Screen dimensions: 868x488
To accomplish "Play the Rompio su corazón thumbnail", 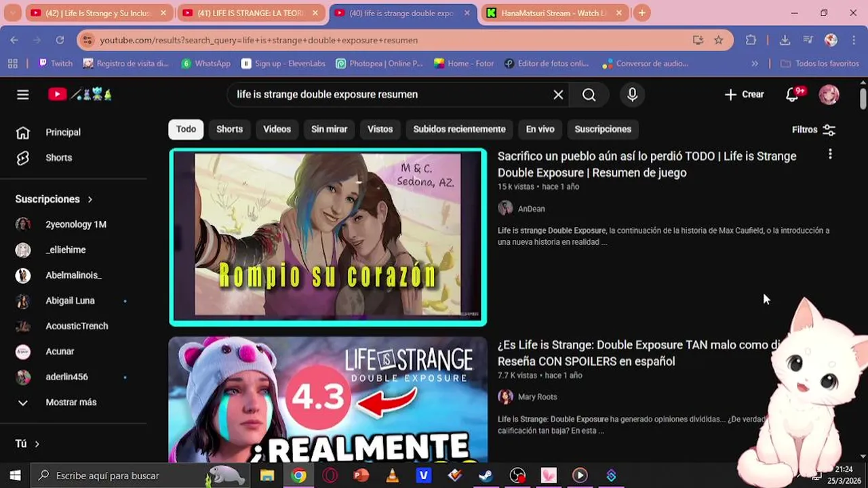I will click(328, 237).
